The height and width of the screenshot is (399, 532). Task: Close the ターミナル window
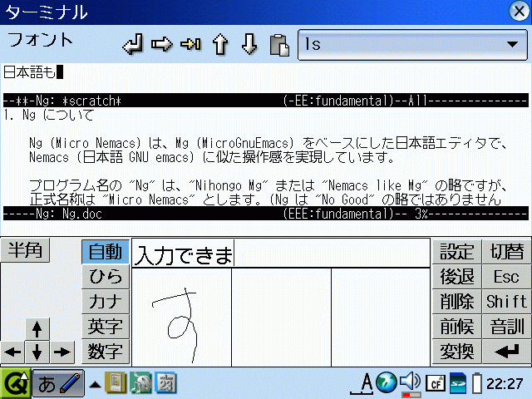pyautogui.click(x=519, y=11)
